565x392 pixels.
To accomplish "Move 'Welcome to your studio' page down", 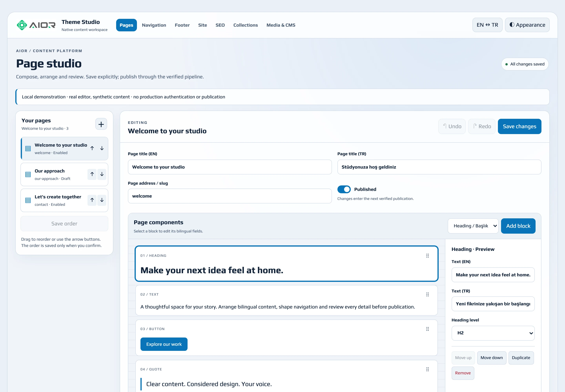I will click(x=102, y=148).
